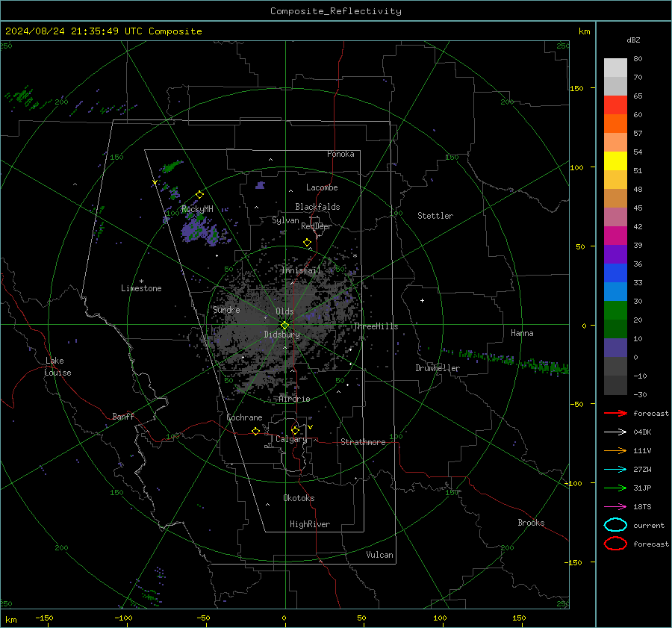The height and width of the screenshot is (628, 672).
Task: Pick the pink 42-45 dBZ swatch
Action: pyautogui.click(x=615, y=217)
